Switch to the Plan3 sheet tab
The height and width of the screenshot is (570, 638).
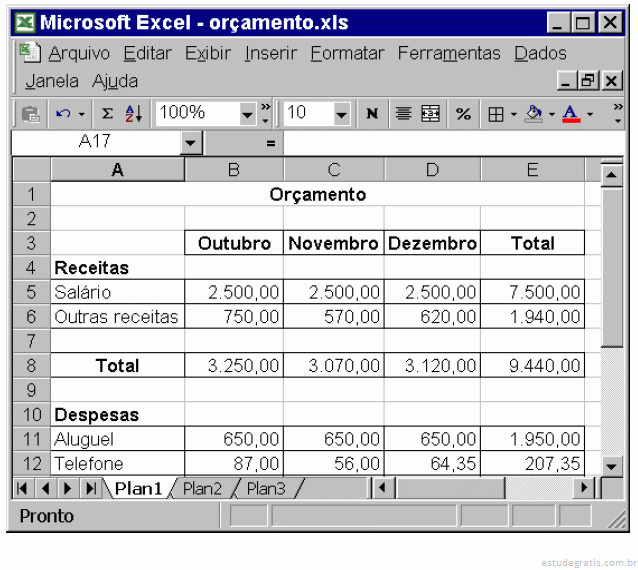265,488
